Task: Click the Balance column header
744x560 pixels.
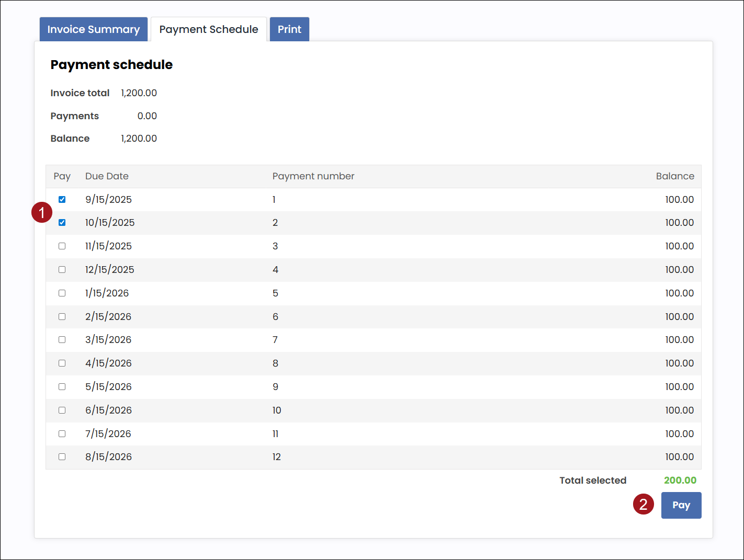Action: point(675,176)
